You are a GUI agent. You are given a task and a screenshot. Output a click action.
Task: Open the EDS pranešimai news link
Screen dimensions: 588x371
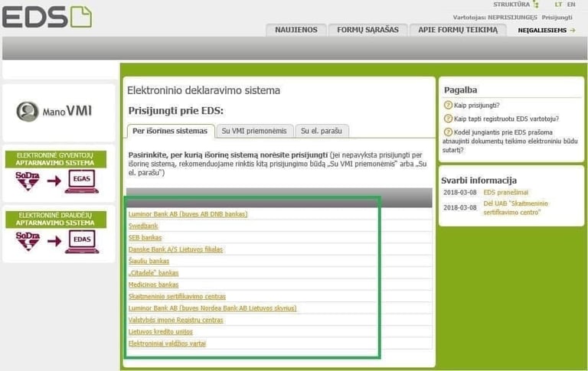[x=506, y=192]
